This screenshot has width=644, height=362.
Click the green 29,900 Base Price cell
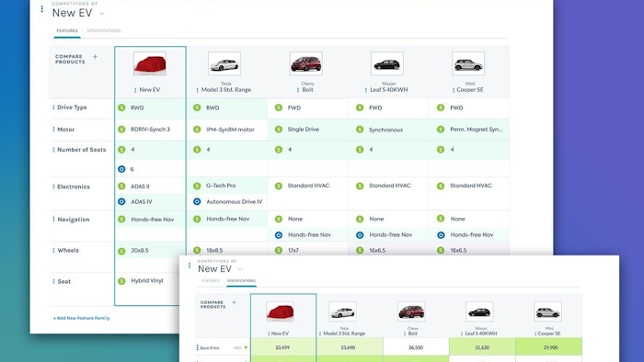pos(548,347)
